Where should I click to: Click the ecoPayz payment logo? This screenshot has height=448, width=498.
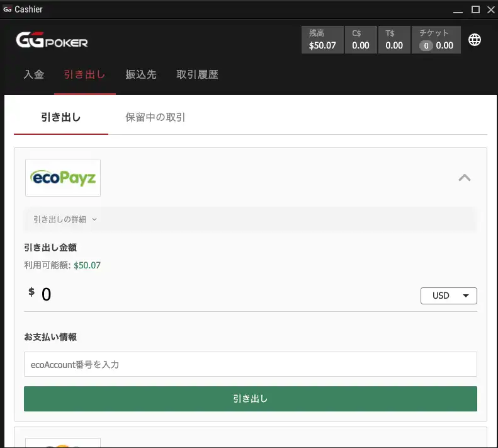coord(63,178)
